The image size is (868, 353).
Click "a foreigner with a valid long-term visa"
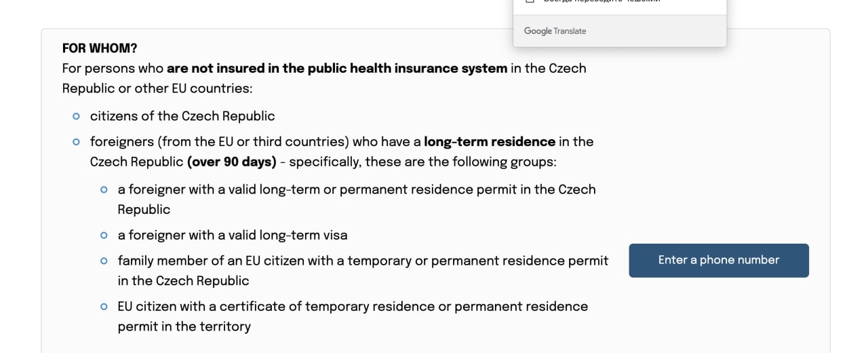click(233, 236)
